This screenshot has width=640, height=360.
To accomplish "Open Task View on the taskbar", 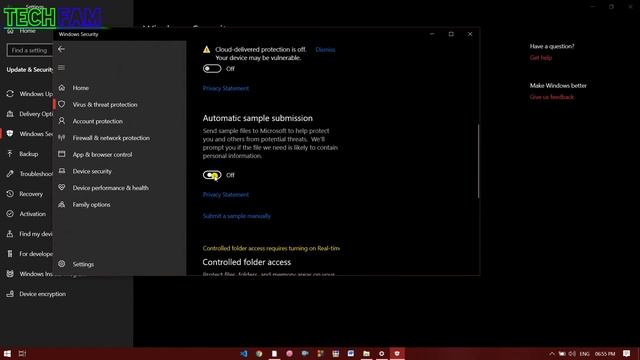I will point(22,353).
